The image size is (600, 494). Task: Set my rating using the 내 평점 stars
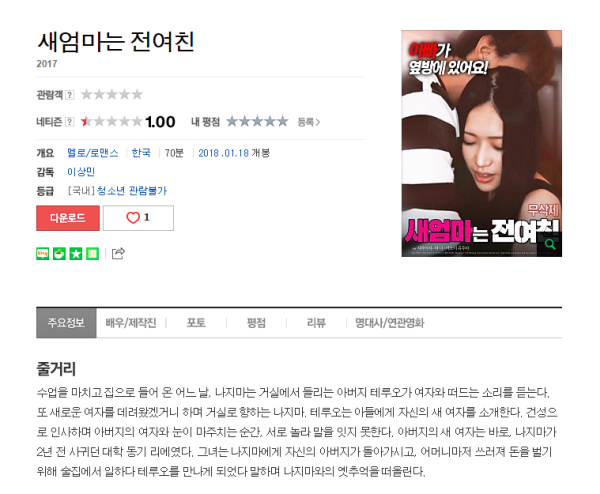pyautogui.click(x=257, y=122)
